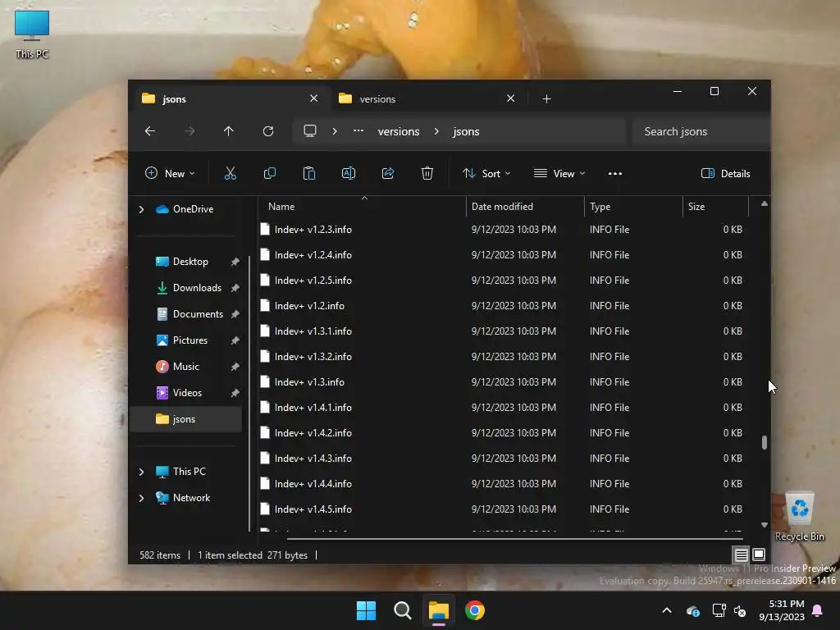The image size is (840, 630).
Task: Click the vertical scrollbar thumb
Action: pyautogui.click(x=764, y=442)
